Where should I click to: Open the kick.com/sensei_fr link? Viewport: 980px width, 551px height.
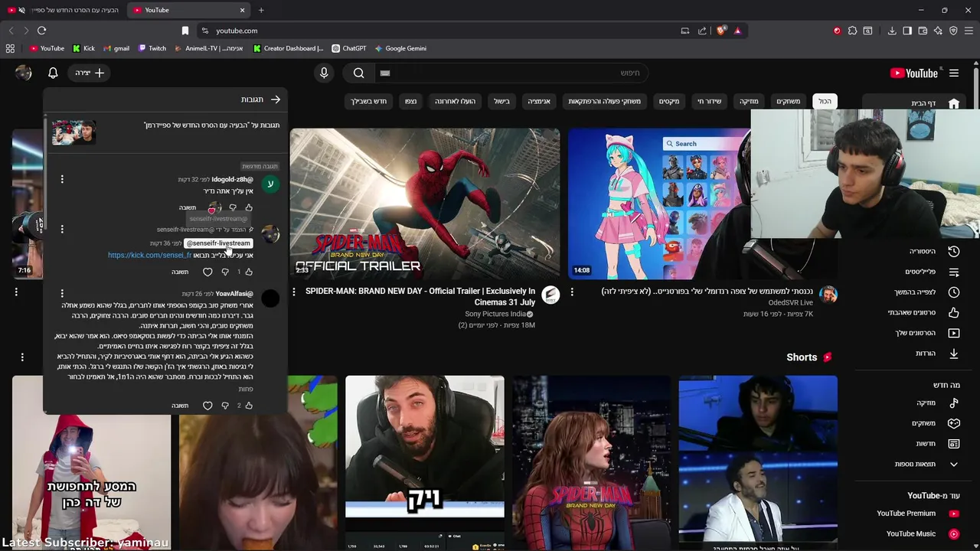coord(149,255)
